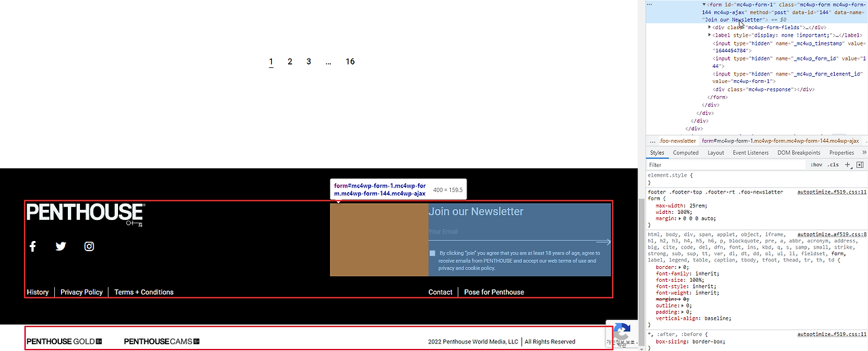
Task: Add new style rule plus icon
Action: click(848, 165)
